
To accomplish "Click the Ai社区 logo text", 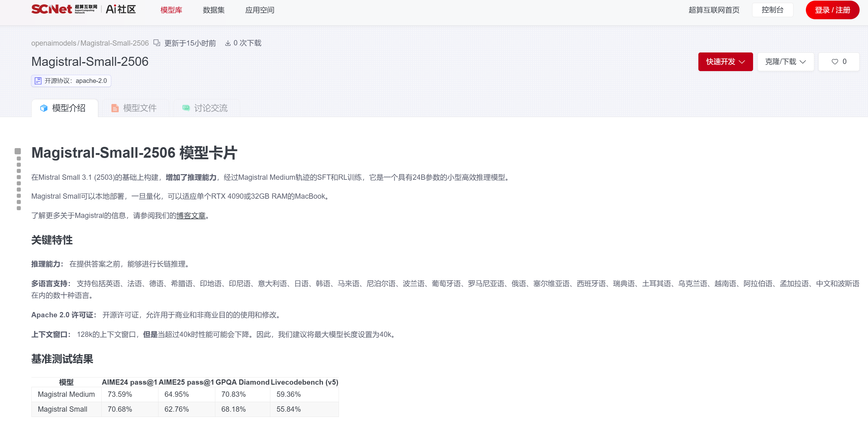I will pos(121,9).
